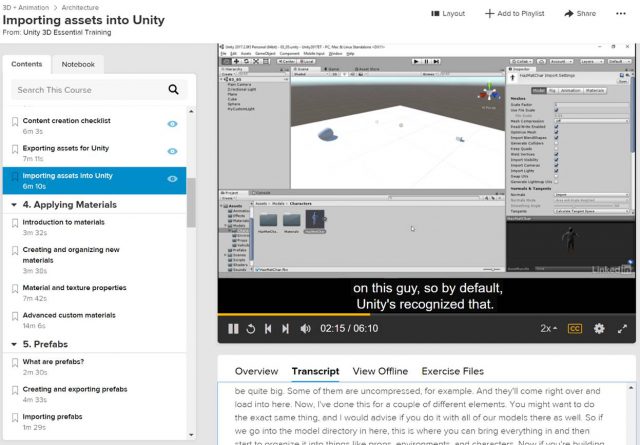Screen dimensions: 640x445
Task: Open Introduction to materials lesson
Action: [63, 222]
